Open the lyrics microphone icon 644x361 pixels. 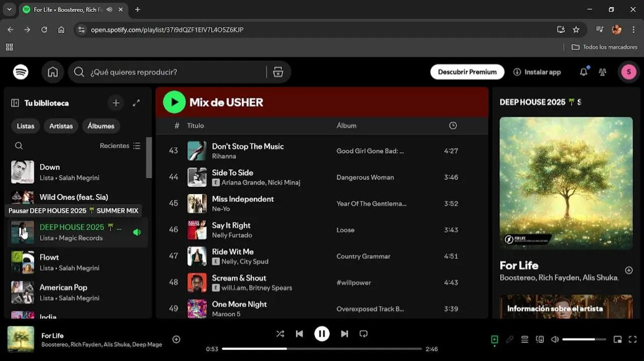click(510, 339)
